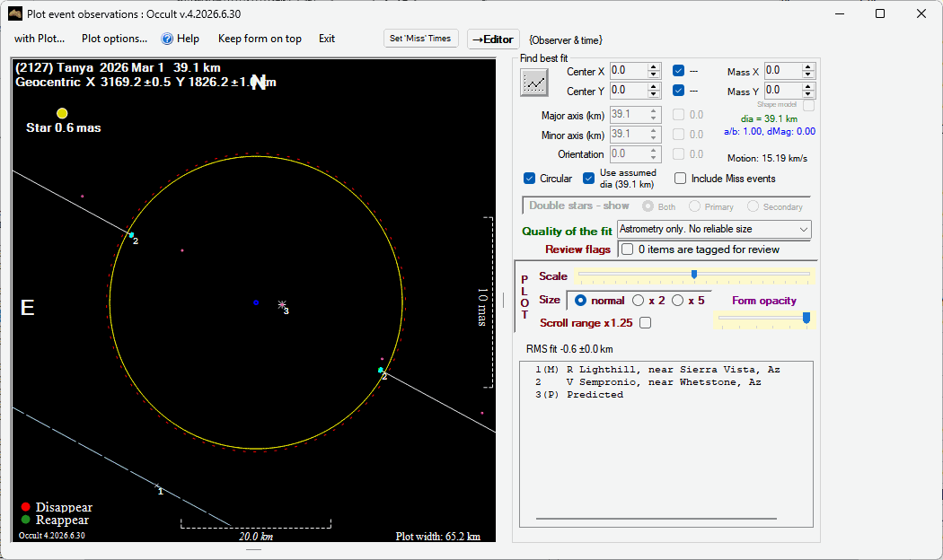The image size is (943, 560).
Task: Click the blue center dot in the plot
Action: [x=256, y=302]
